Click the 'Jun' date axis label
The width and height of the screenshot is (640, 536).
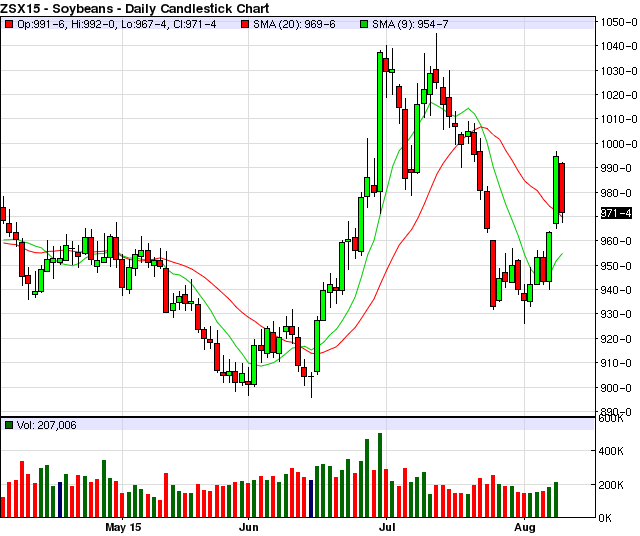click(249, 527)
